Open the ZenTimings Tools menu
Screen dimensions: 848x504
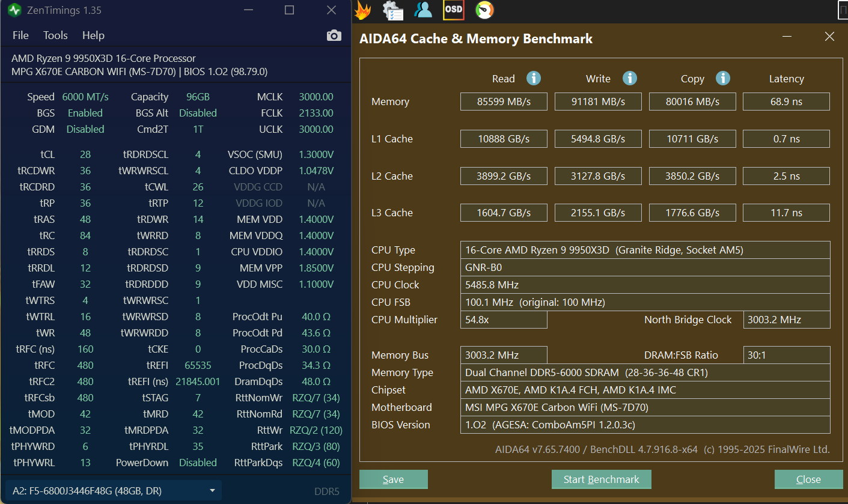(x=55, y=35)
